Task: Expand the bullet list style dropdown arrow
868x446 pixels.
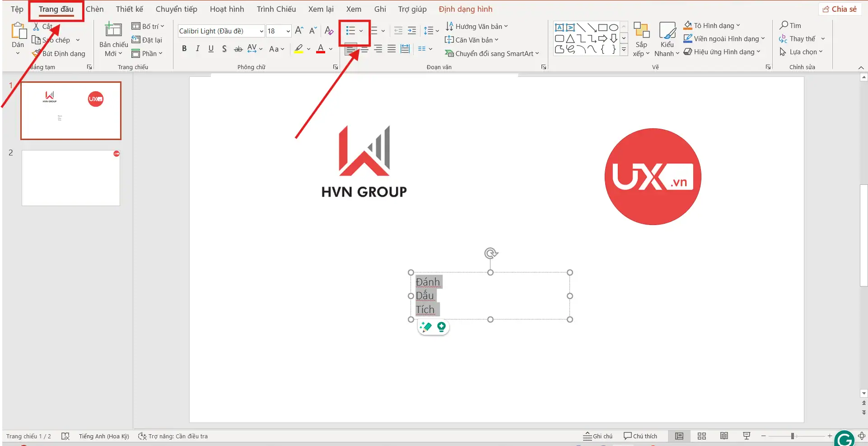Action: pyautogui.click(x=361, y=31)
